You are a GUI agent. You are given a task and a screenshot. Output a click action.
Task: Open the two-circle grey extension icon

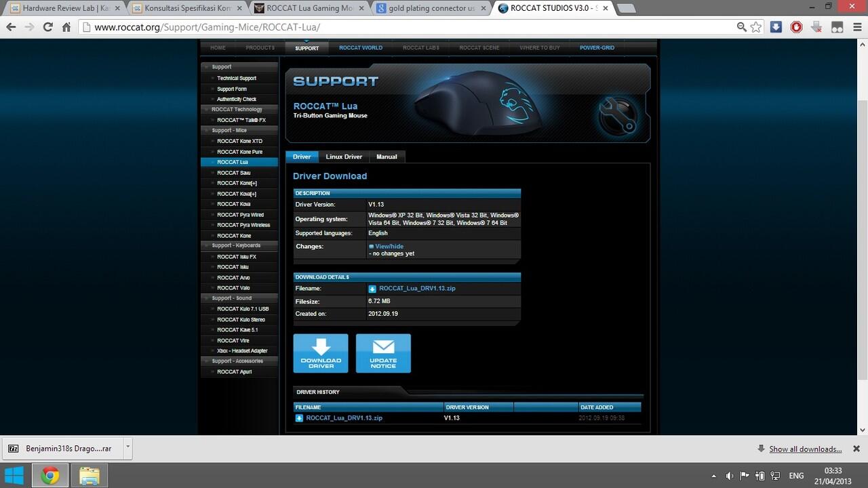tap(837, 27)
